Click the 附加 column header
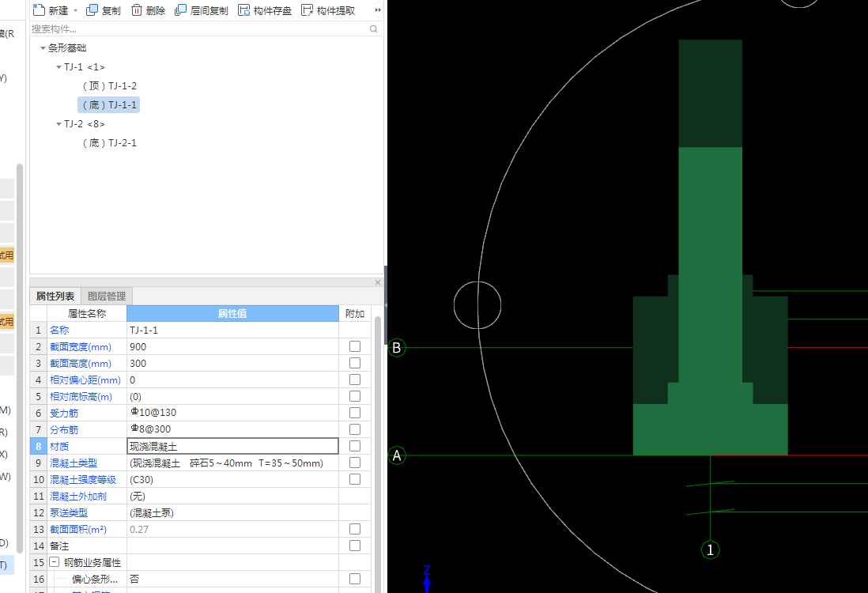Screen dimensions: 868x593 (355, 313)
